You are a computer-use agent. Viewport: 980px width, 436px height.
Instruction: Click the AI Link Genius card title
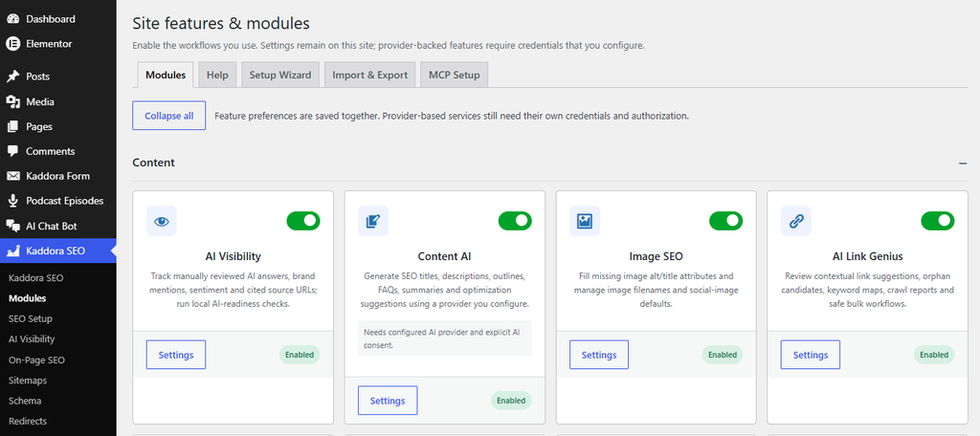coord(867,256)
